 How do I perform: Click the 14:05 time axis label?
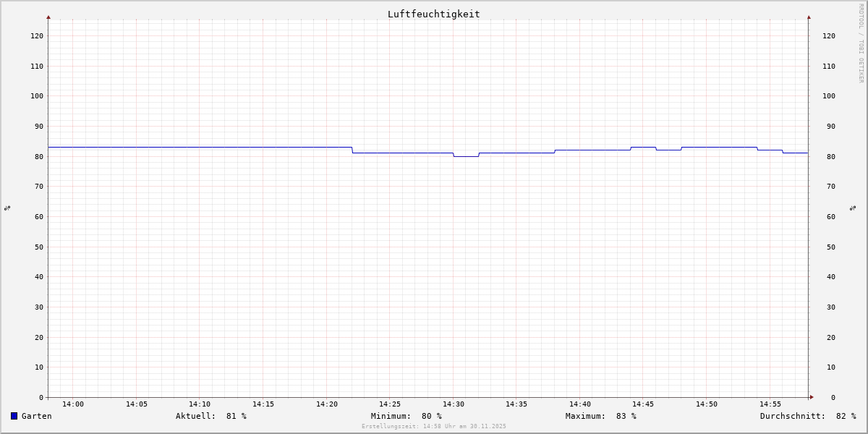click(137, 404)
